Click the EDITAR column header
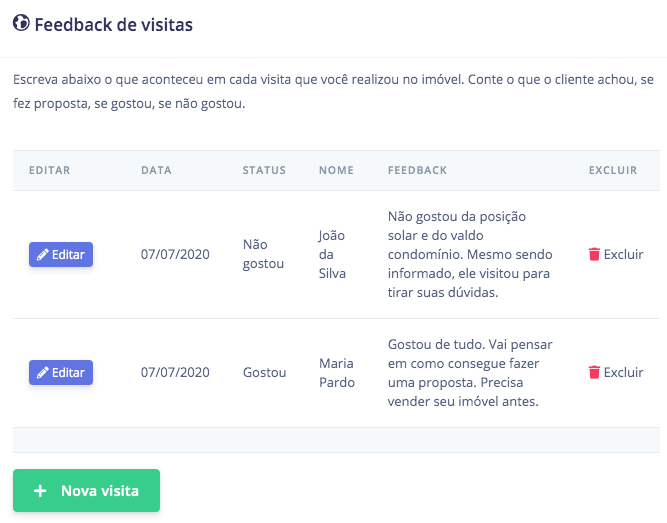The image size is (667, 523). click(49, 170)
